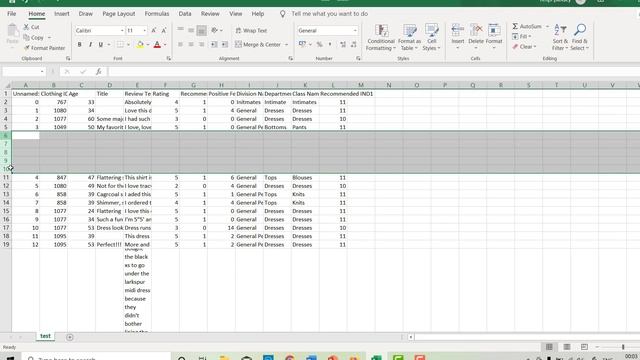Select Format Painter

tap(44, 48)
